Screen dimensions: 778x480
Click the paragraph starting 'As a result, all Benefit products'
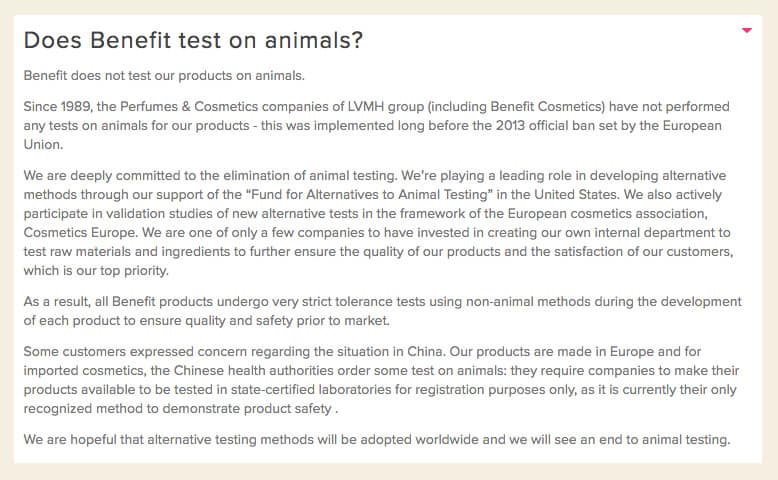(383, 311)
